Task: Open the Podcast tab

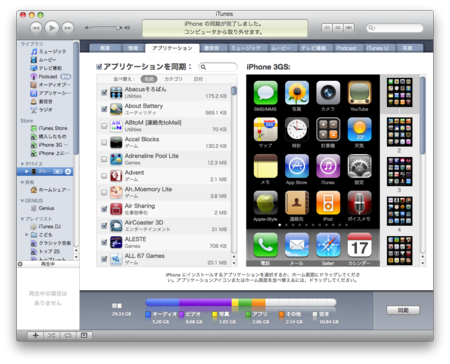Action: pos(346,48)
